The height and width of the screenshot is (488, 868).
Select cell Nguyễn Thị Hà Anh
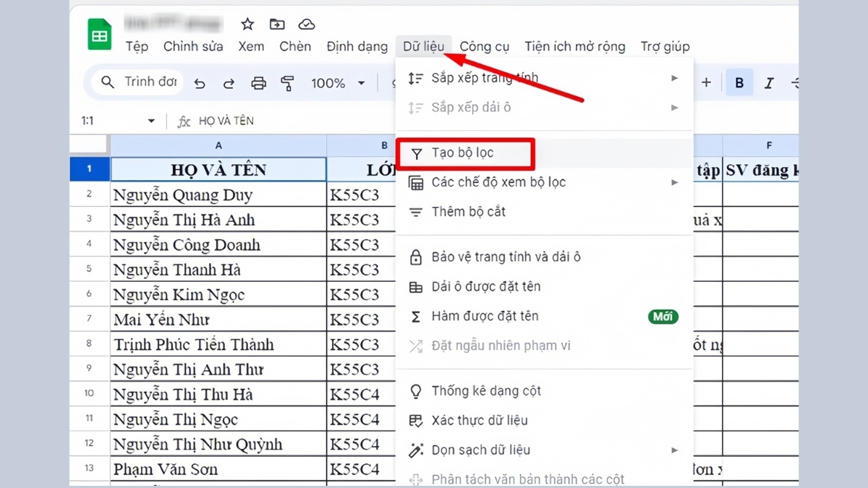pyautogui.click(x=218, y=220)
